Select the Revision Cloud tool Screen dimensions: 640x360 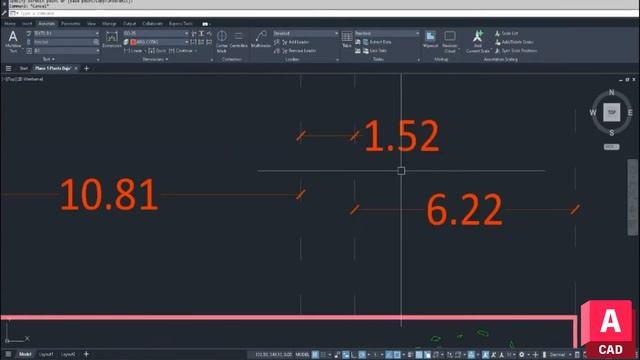click(x=450, y=41)
